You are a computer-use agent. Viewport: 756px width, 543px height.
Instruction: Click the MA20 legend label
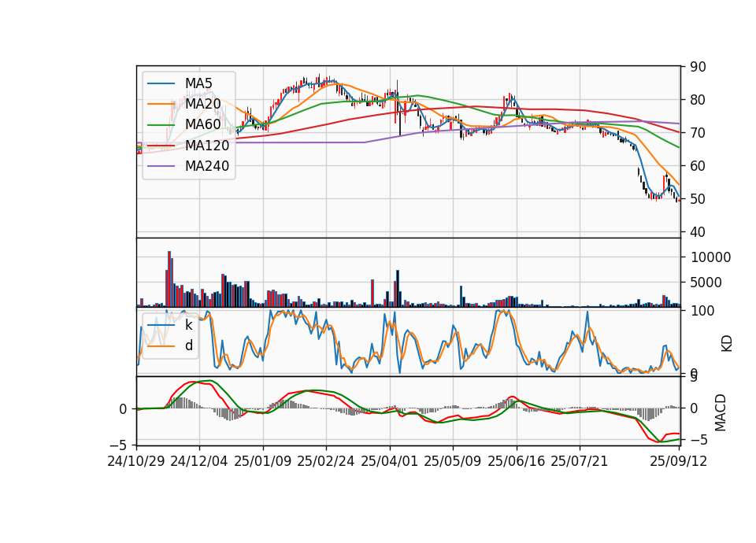click(x=202, y=104)
